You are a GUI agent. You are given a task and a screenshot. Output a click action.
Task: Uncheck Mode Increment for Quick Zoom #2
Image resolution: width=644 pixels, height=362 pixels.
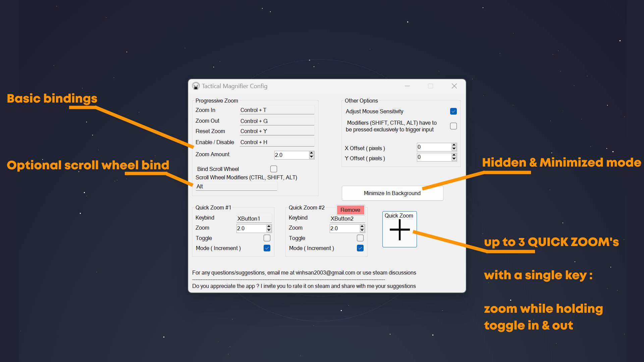360,248
